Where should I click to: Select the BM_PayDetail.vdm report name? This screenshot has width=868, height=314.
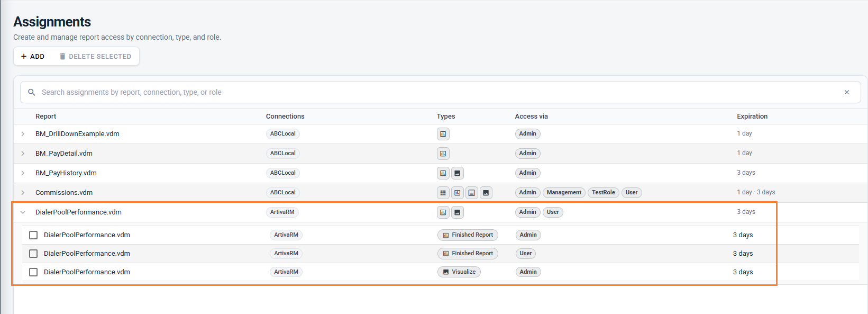click(64, 154)
